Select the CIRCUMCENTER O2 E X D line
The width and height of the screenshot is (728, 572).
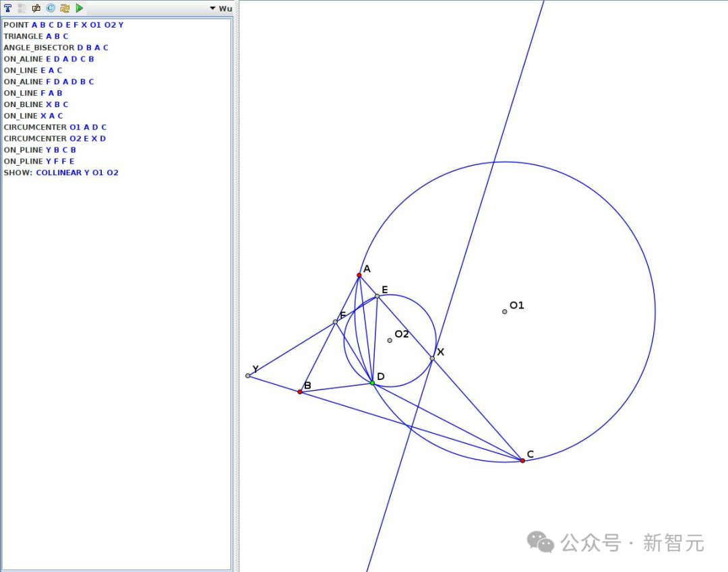point(55,138)
